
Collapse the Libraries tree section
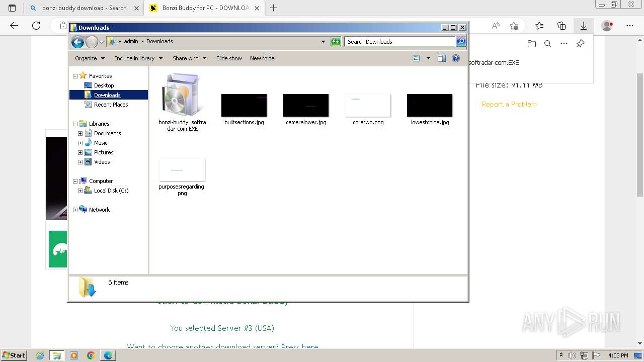tap(75, 124)
